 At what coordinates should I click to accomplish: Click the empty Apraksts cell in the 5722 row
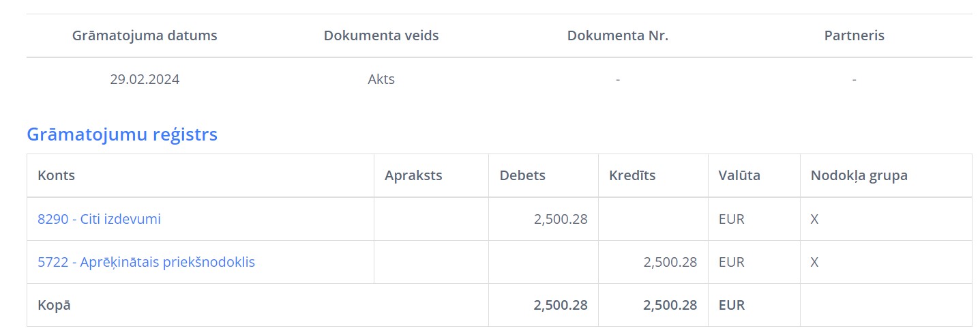coord(431,262)
